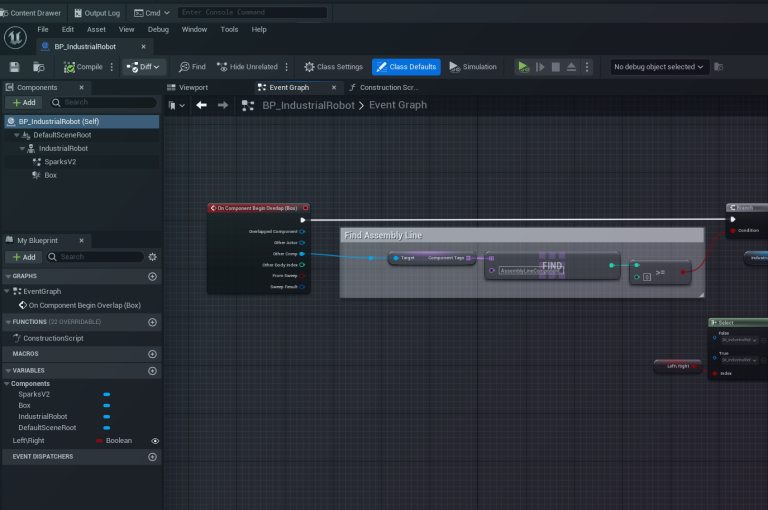Click Left\Right Boolean type color pill
Screen dimensions: 768x510
[x=99, y=440]
